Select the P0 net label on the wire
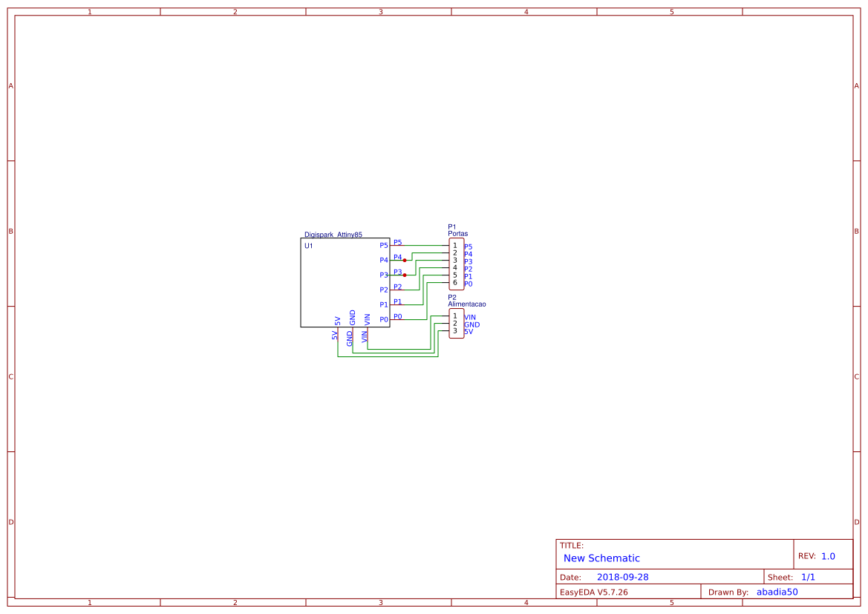This screenshot has width=868, height=614. click(x=397, y=314)
